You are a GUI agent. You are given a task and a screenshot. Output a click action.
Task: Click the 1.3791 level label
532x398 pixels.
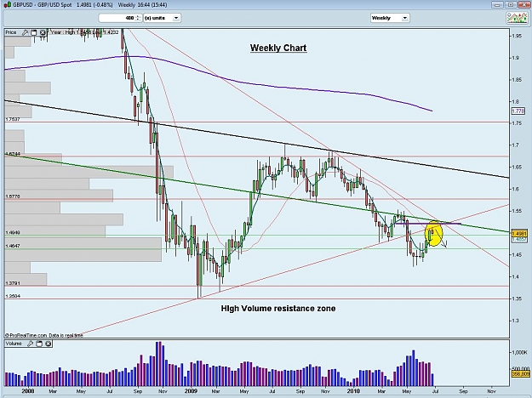tap(13, 283)
